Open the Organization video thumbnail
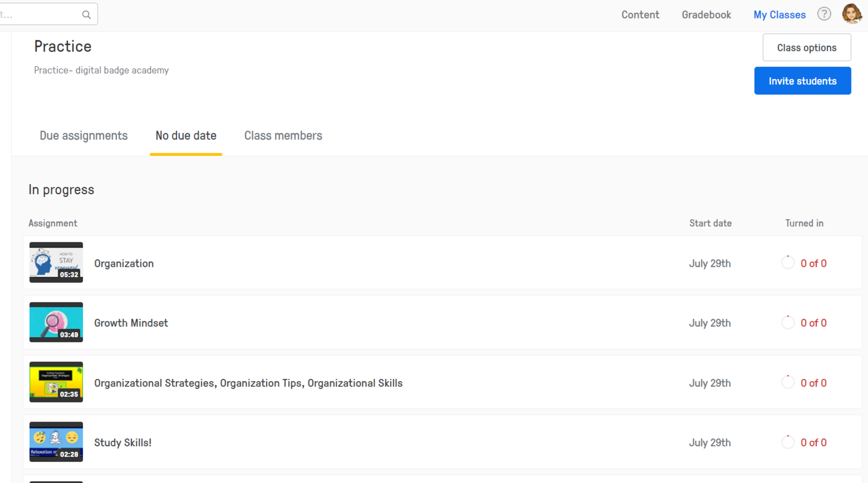868x483 pixels. click(x=56, y=262)
